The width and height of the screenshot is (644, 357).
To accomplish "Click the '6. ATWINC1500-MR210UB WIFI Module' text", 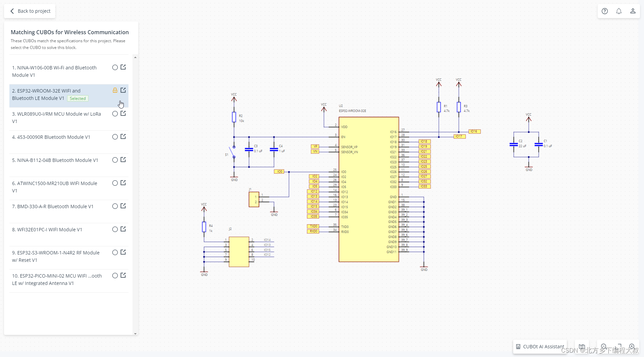I will 55,183.
